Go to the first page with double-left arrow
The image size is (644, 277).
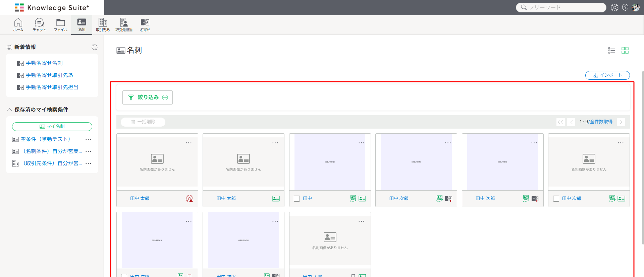[560, 122]
